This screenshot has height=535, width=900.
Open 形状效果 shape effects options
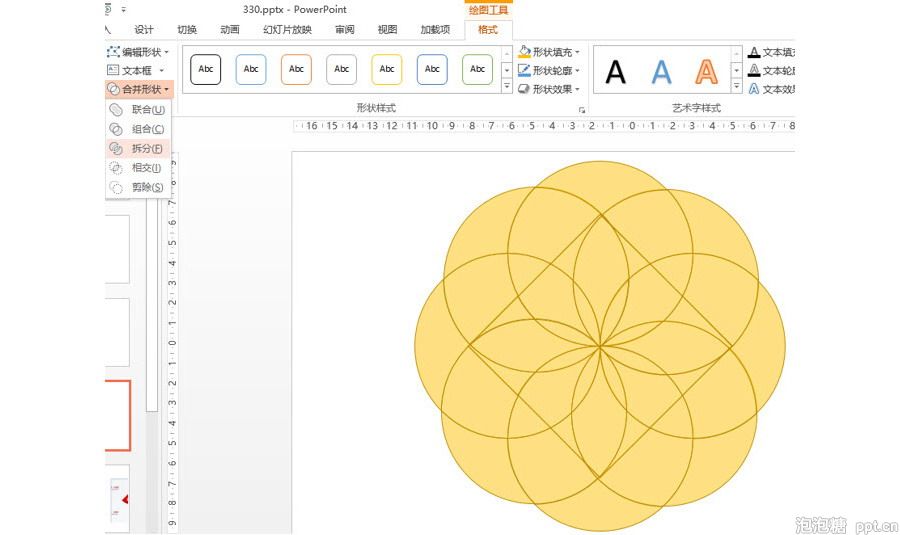[549, 89]
